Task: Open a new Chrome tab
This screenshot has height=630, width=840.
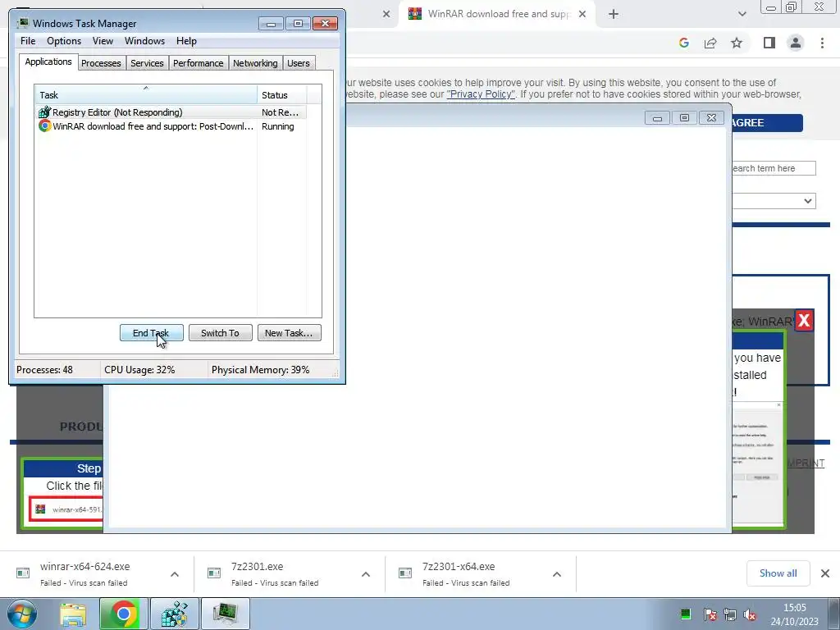Action: 614,14
